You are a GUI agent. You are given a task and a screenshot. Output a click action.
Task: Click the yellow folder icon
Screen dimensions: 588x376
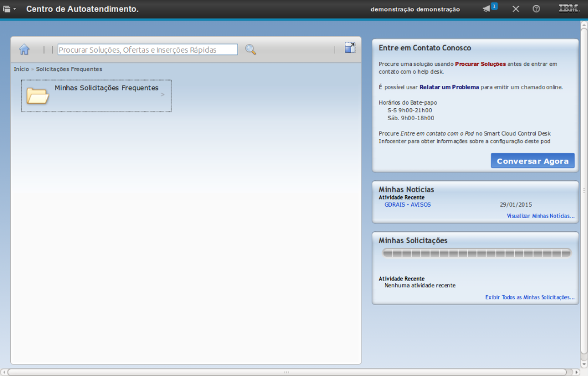(38, 96)
